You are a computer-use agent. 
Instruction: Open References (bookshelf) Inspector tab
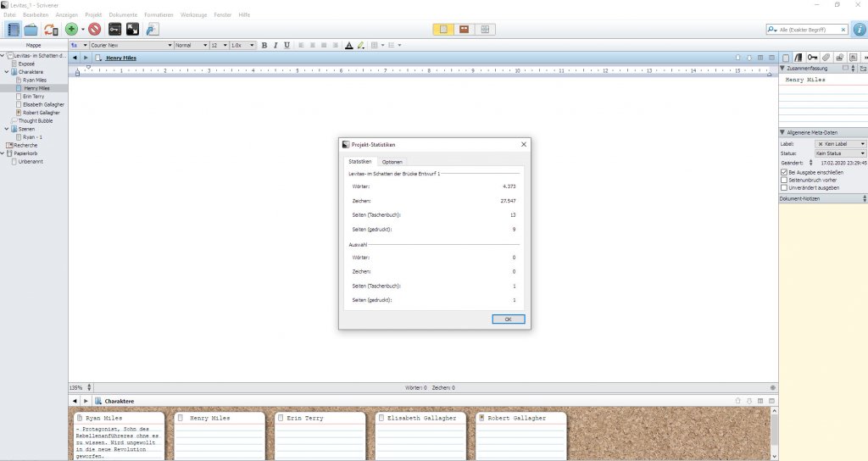click(798, 58)
